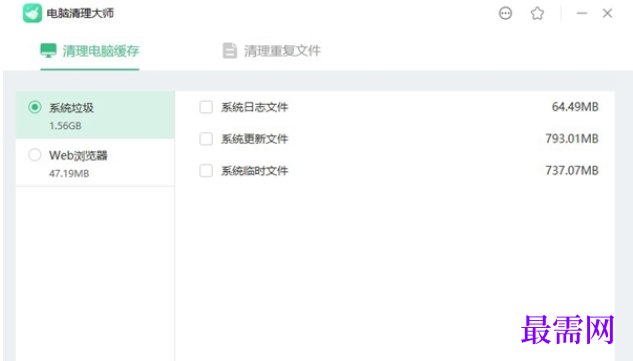The width and height of the screenshot is (633, 361).
Task: Switch to the 清理电脑缓存 tab
Action: pos(90,51)
